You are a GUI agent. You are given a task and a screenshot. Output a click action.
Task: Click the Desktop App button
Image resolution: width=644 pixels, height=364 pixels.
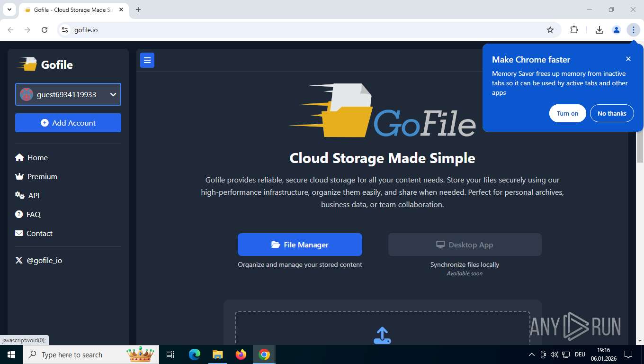[x=465, y=245]
